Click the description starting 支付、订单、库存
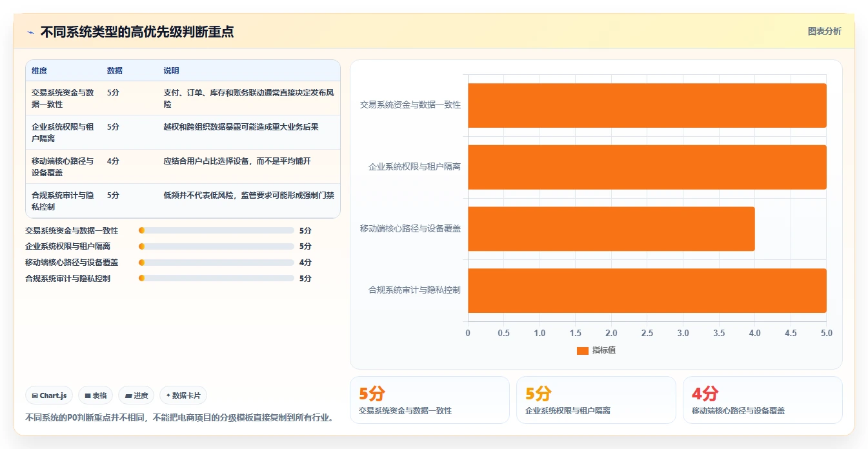 [x=248, y=98]
